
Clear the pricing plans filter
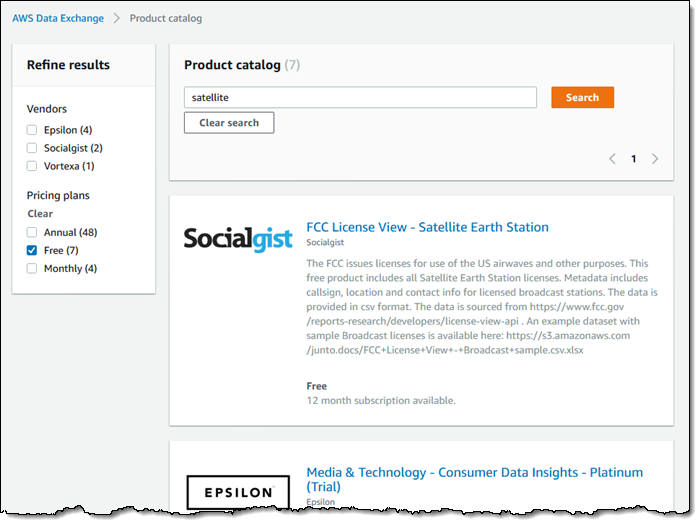[40, 214]
